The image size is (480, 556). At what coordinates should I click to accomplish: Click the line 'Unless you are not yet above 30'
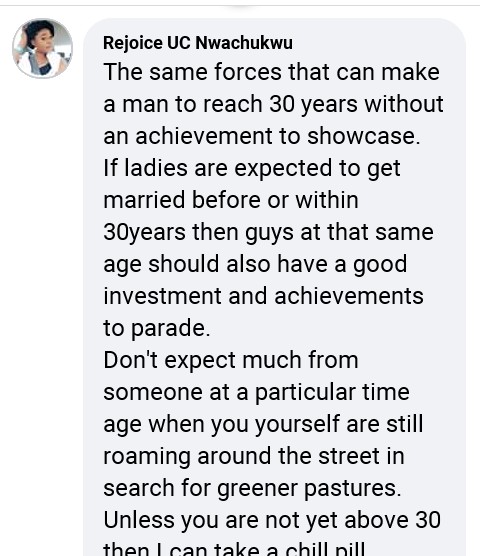click(x=272, y=520)
